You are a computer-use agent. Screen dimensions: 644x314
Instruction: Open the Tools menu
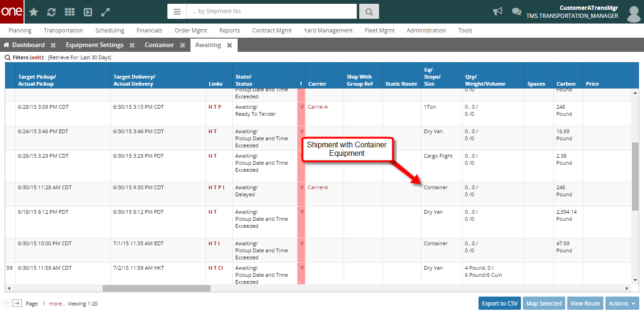click(x=465, y=31)
